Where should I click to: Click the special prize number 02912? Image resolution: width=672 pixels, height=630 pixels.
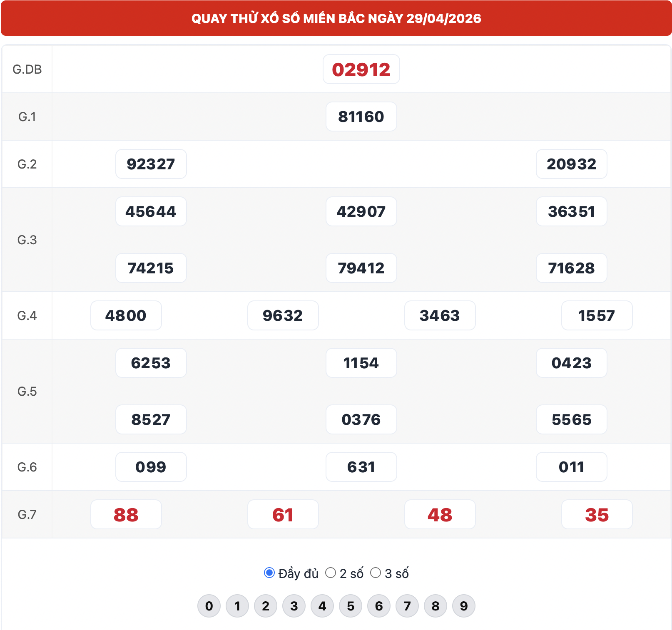[x=361, y=69]
